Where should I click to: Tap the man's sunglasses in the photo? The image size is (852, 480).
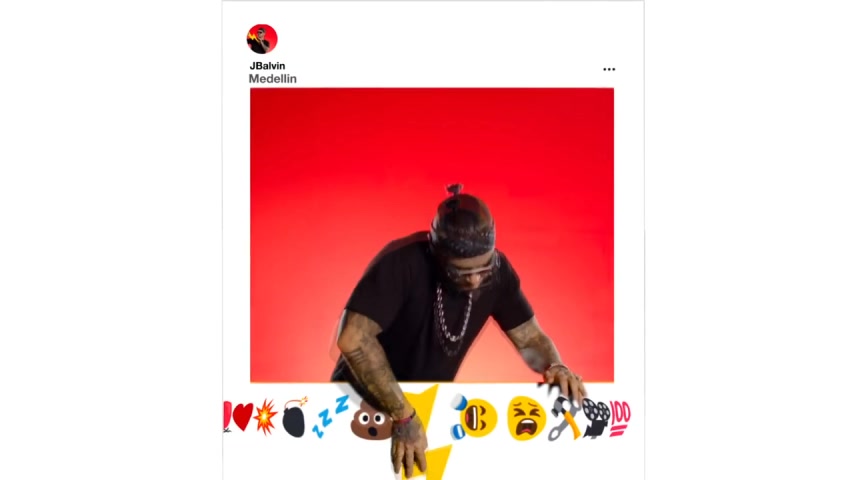[472, 272]
